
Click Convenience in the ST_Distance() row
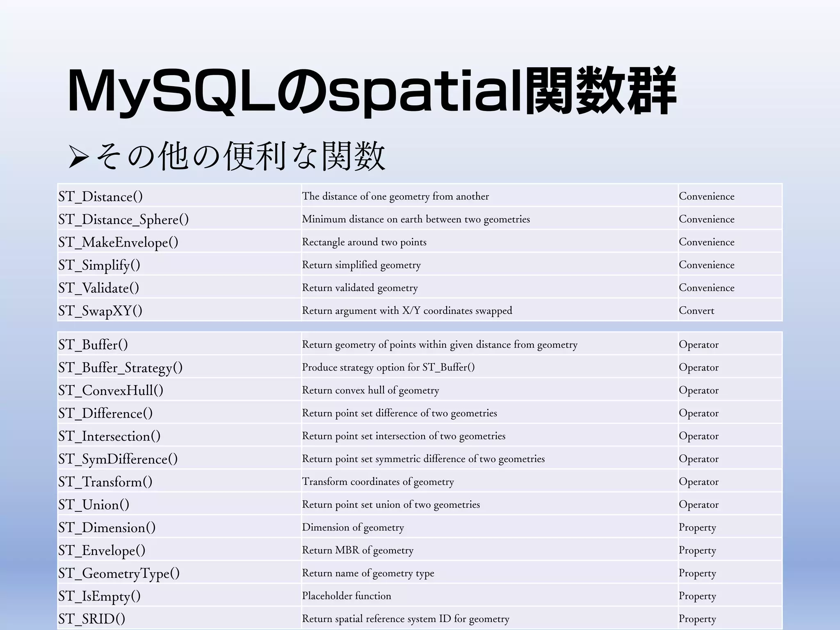point(707,196)
